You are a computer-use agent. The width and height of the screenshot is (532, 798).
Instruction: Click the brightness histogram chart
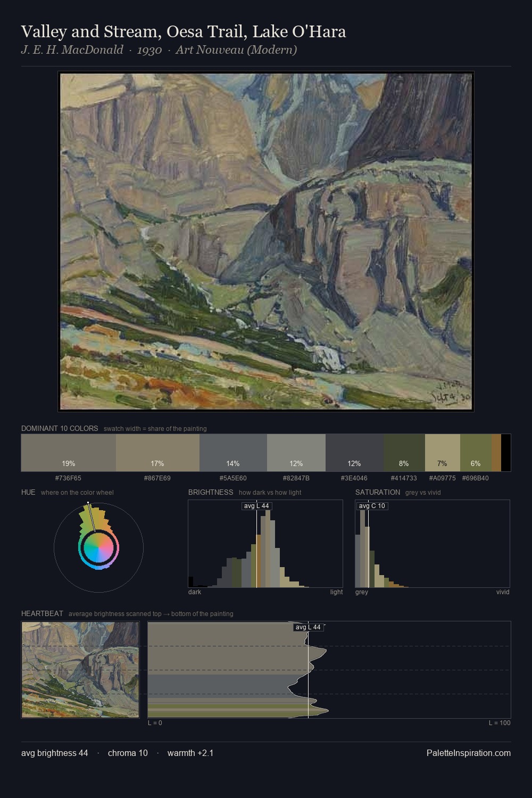[265, 544]
